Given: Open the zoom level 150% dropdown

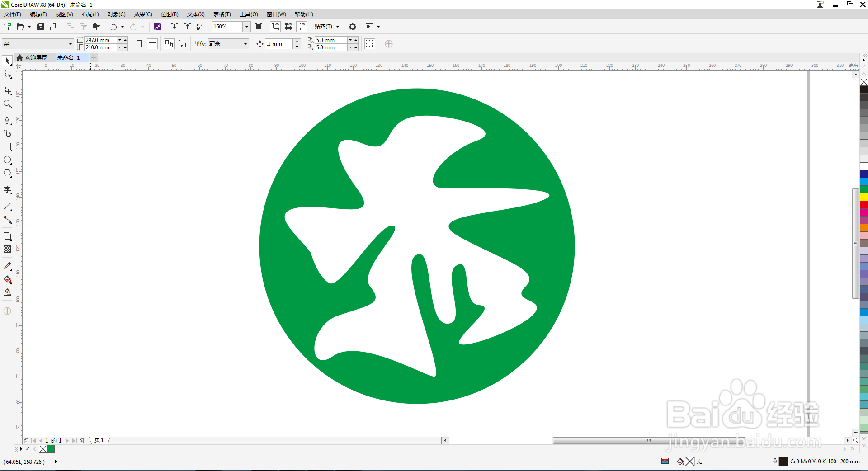Looking at the screenshot, I should pos(247,27).
